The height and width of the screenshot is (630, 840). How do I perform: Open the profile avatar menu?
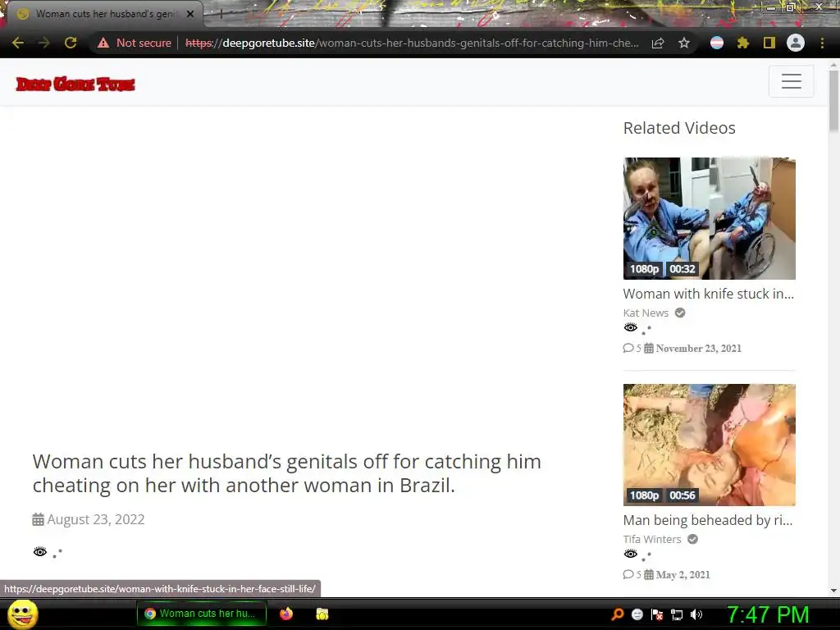[x=796, y=43]
